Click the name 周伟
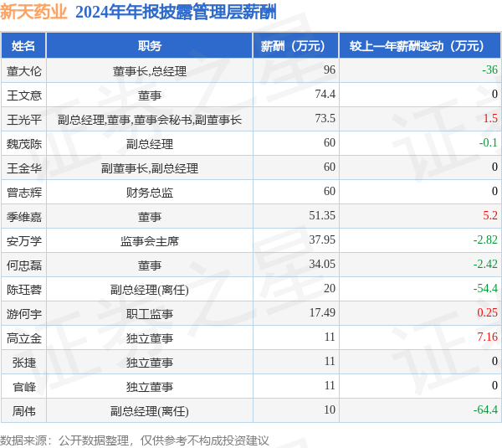Viewport: 502px width, 448px height. tap(24, 411)
